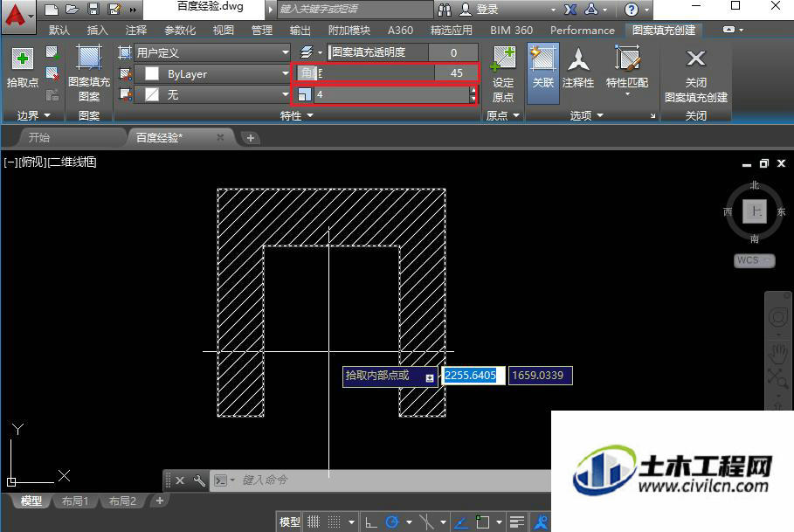Open dropdown arrow beside Help icon
Viewport: 794px width, 532px height.
point(646,10)
